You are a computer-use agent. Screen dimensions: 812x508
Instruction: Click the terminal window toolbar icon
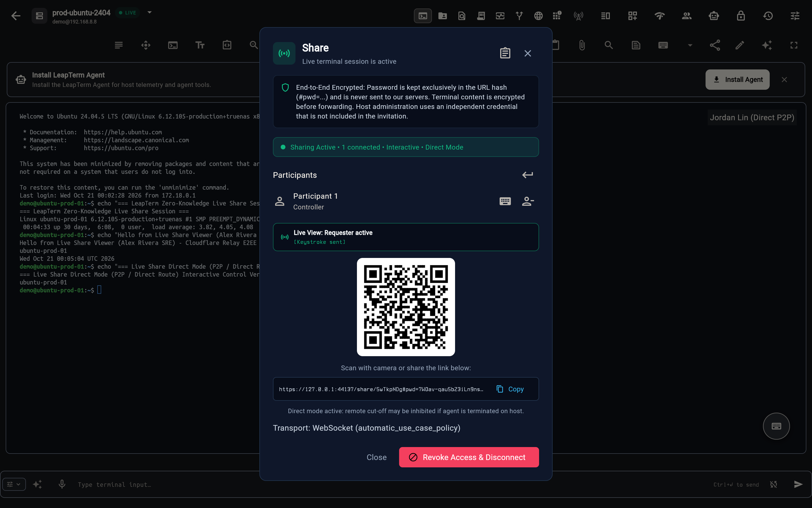173,45
